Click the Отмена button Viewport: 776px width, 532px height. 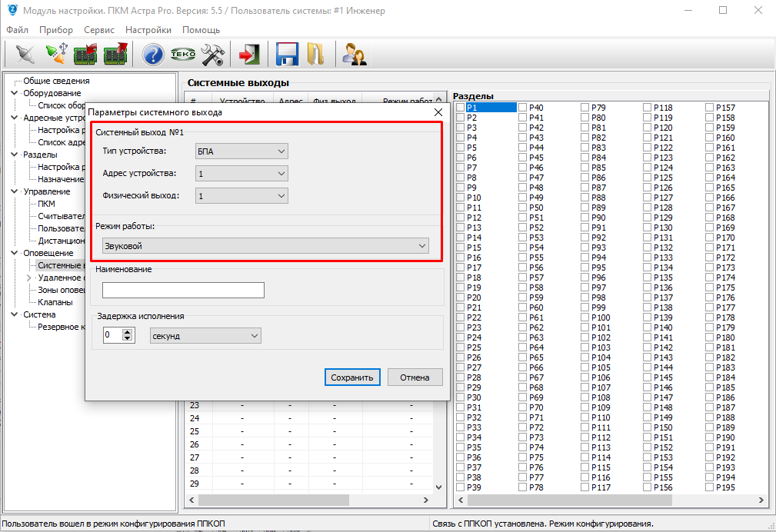pyautogui.click(x=415, y=377)
